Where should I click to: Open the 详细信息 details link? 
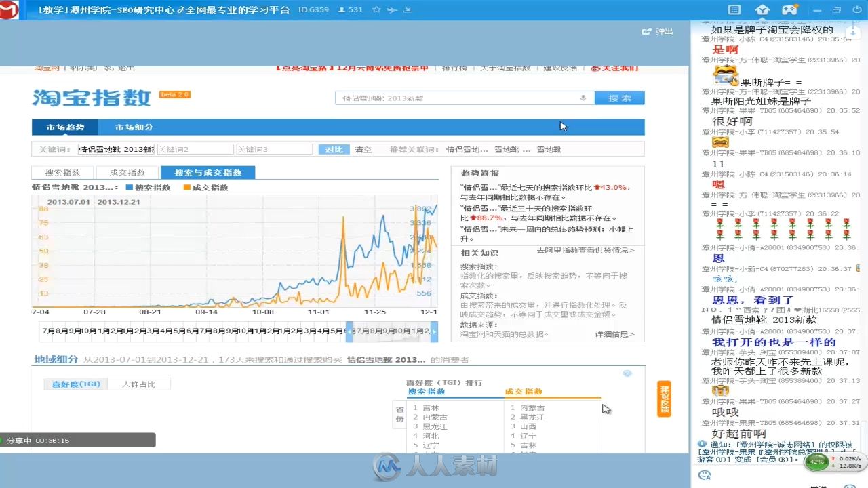click(x=615, y=334)
